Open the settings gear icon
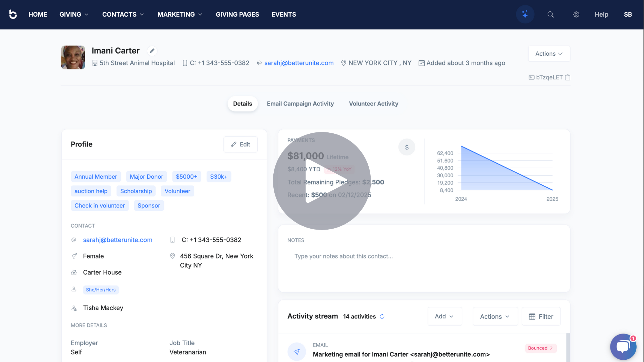The image size is (644, 362). 576,14
